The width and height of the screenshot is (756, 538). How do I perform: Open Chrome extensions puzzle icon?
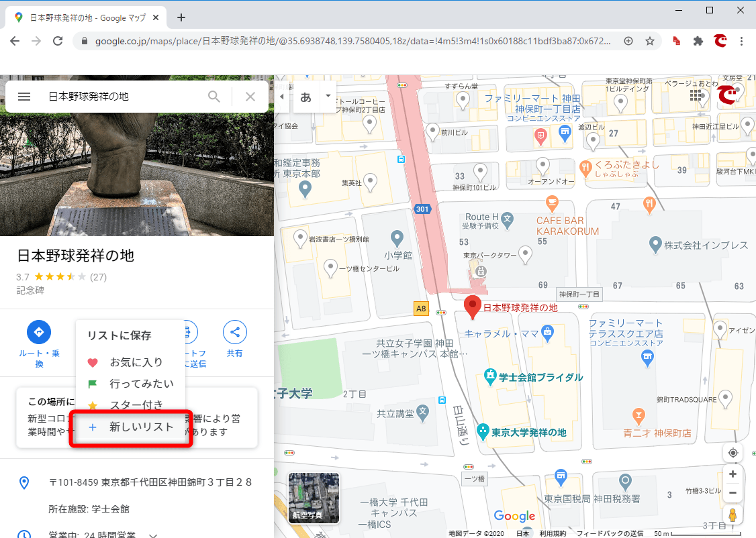pos(698,41)
